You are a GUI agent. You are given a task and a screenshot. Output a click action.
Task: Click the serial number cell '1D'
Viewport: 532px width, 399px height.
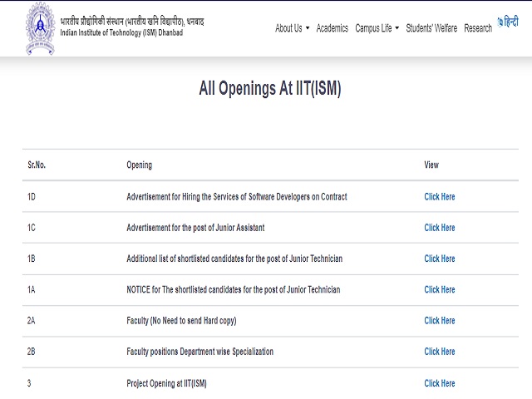pyautogui.click(x=32, y=197)
